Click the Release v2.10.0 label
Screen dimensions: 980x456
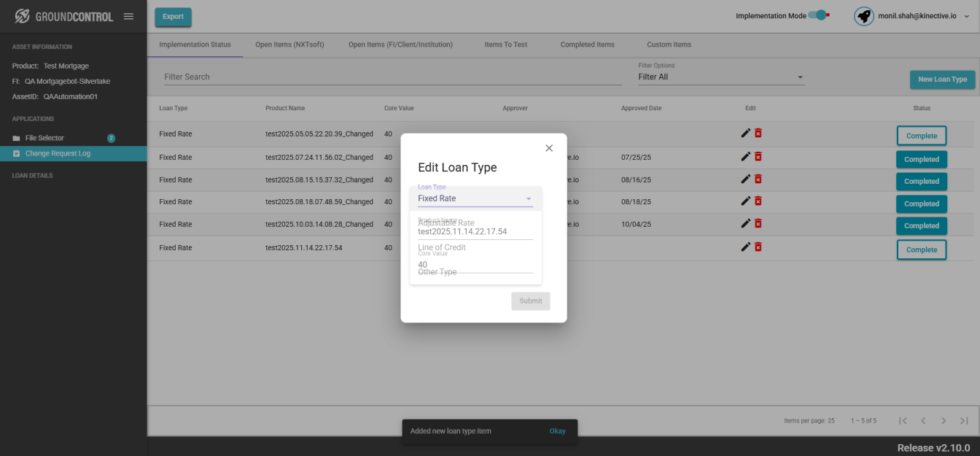coord(933,447)
